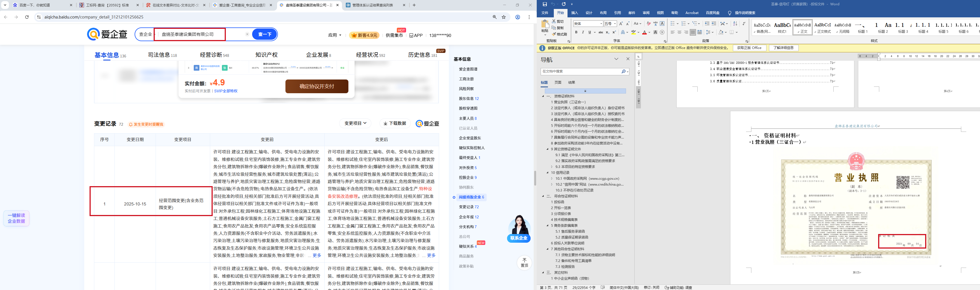
Task: Apply character border in Word
Action: tap(662, 24)
